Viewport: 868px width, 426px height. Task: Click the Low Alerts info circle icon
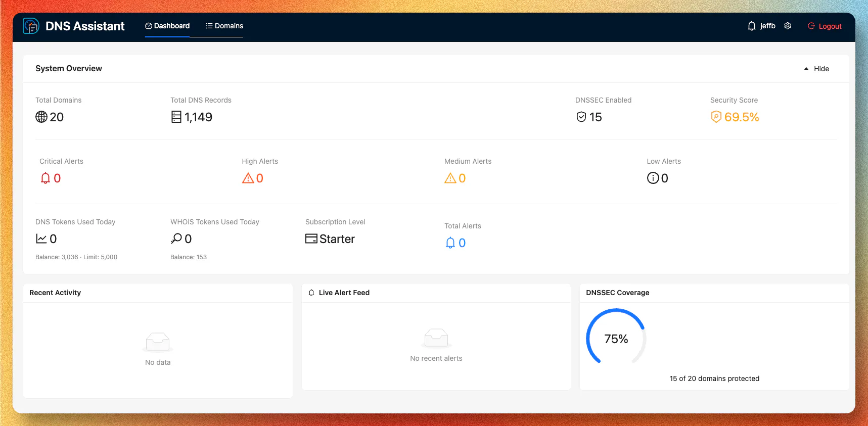(653, 178)
